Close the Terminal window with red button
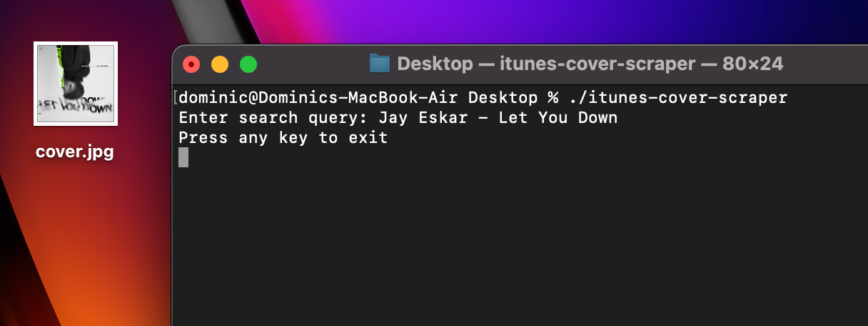The image size is (868, 326). tap(191, 64)
